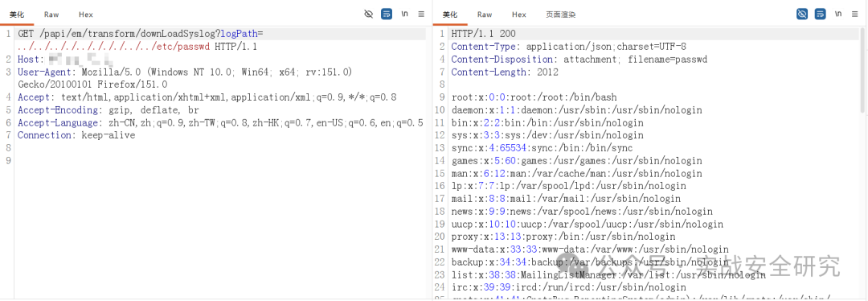The height and width of the screenshot is (301, 868).
Task: Click the Content-Length 2012 line
Action: 505,72
